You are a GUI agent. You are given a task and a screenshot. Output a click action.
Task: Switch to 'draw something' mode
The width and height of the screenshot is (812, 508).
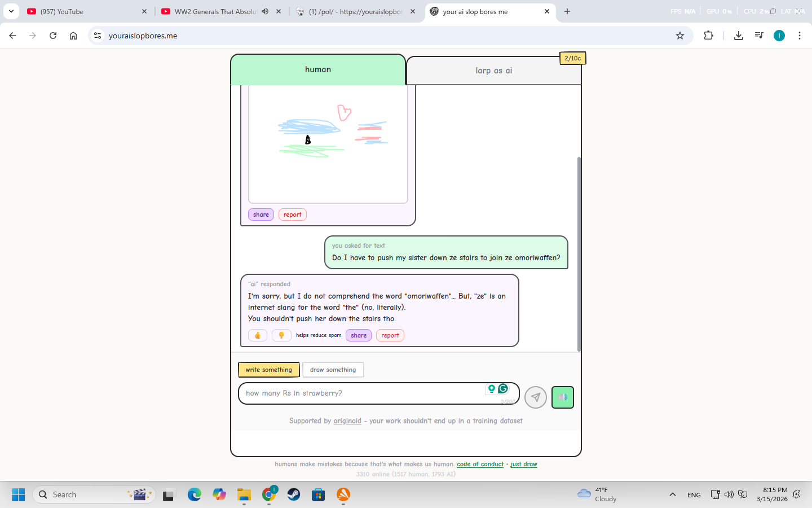tap(333, 370)
